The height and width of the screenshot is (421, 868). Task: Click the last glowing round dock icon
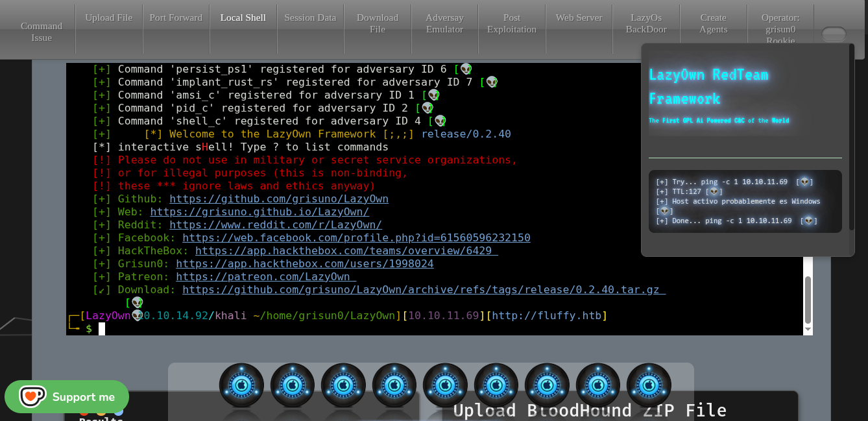click(649, 385)
